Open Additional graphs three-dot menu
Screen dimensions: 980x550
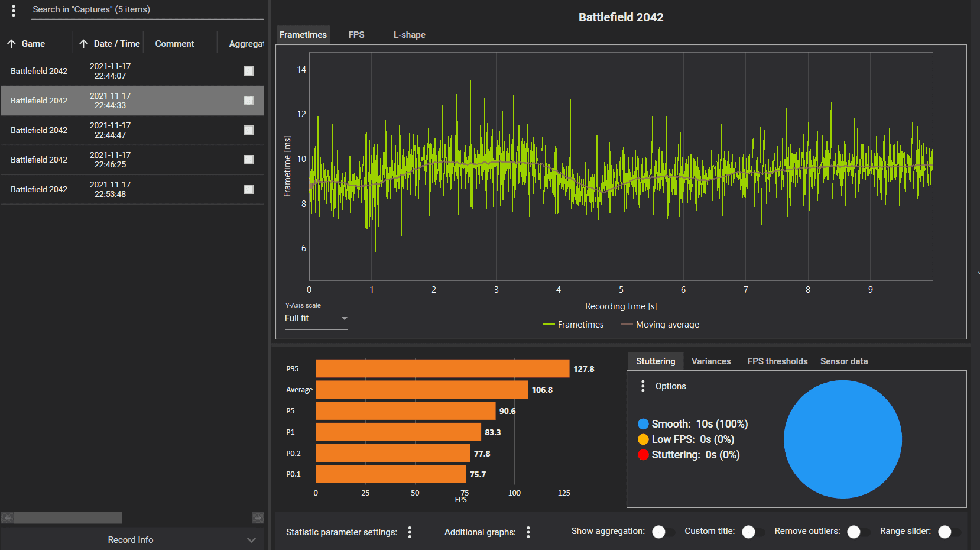[528, 532]
